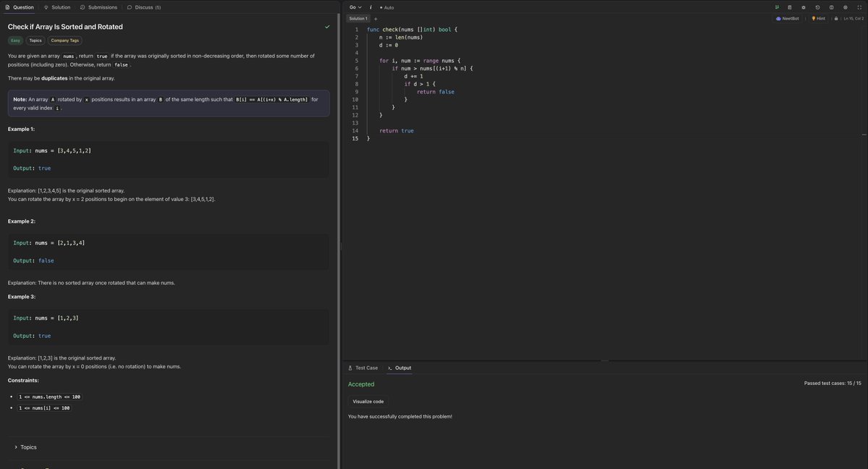Click the problem title 'Check if Array Is Sorted and Rotated'
This screenshot has height=469, width=868.
tap(65, 27)
